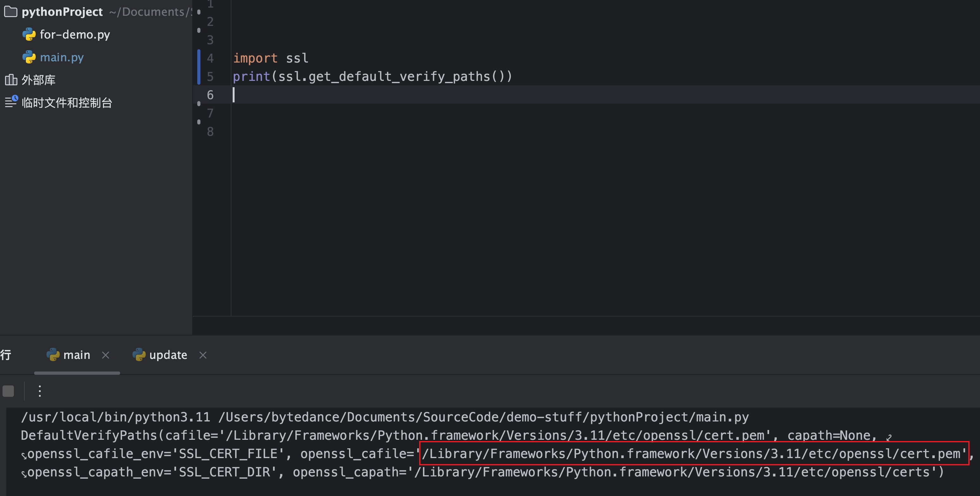Select main.py in the project tree
The height and width of the screenshot is (496, 980).
click(x=62, y=57)
